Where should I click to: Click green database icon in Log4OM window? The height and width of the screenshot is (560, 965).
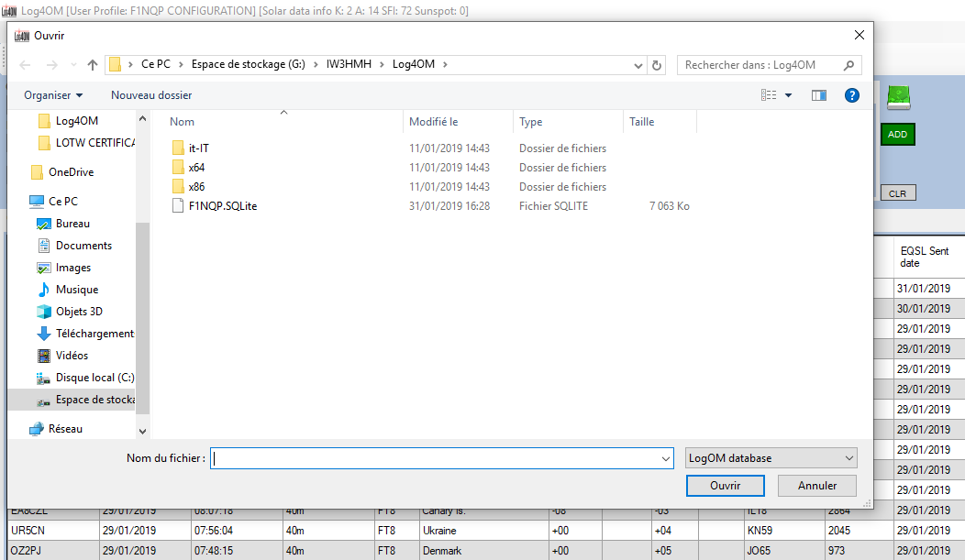899,97
